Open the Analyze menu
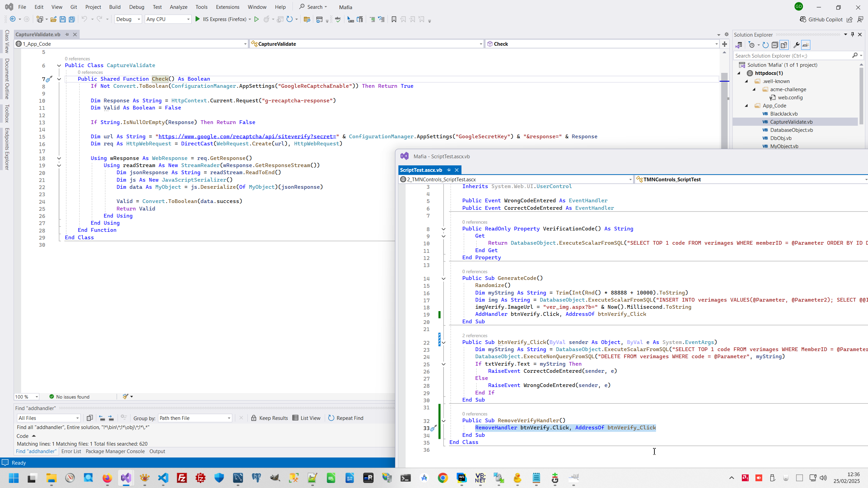The image size is (868, 488). tap(178, 7)
